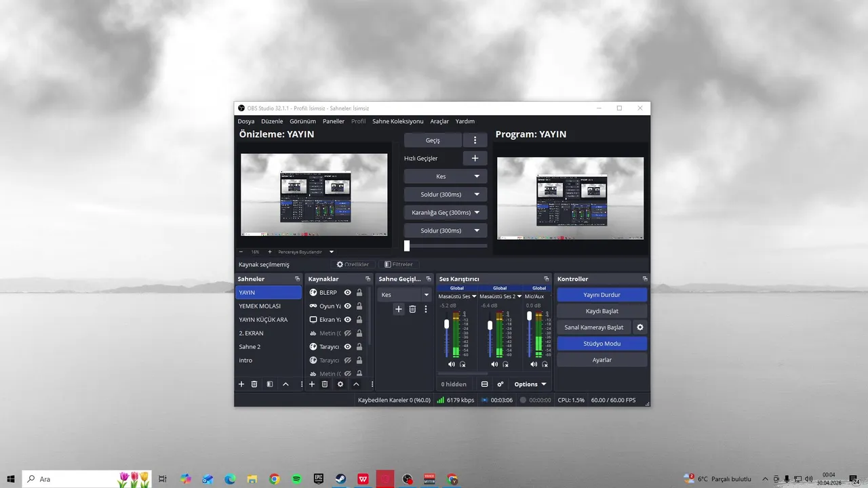Stop streaming with Yayını Durdur
The height and width of the screenshot is (488, 868).
tap(602, 295)
